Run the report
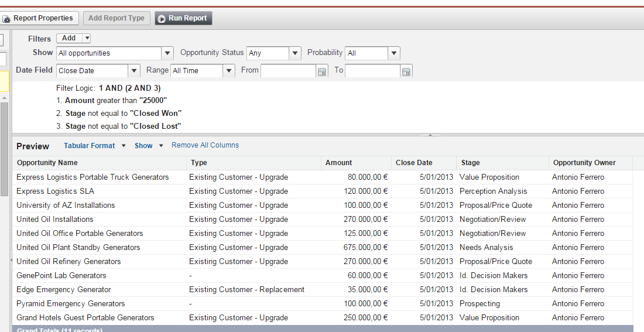Image resolution: width=644 pixels, height=332 pixels. (183, 18)
